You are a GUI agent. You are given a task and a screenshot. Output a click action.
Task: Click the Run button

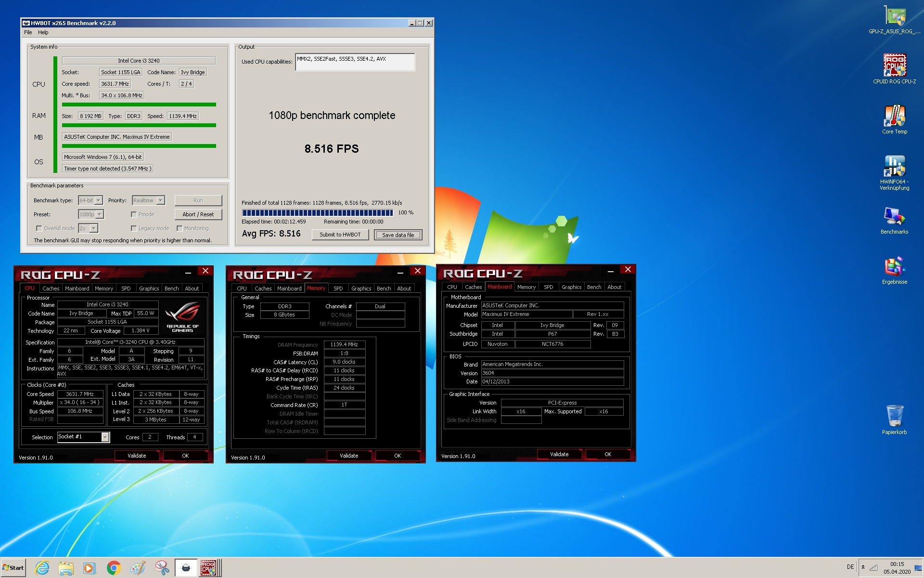pyautogui.click(x=198, y=200)
